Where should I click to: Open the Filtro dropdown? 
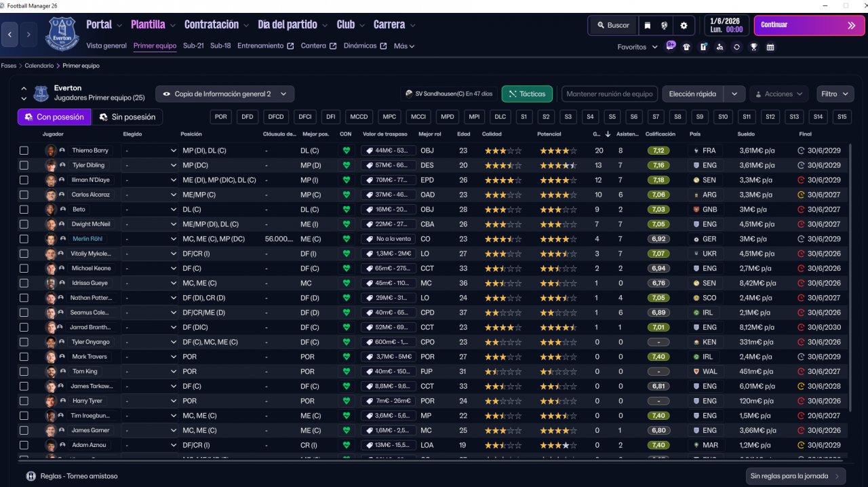[835, 94]
